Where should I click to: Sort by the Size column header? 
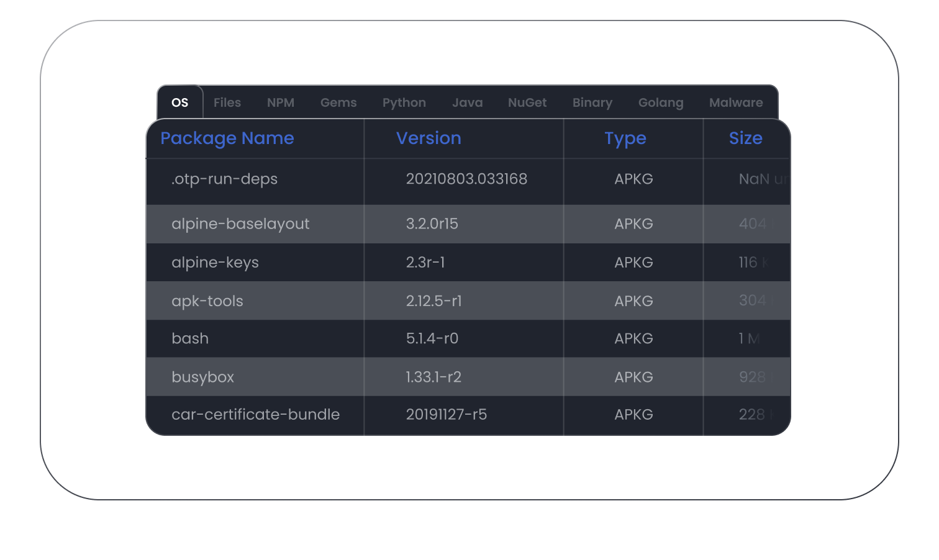pyautogui.click(x=745, y=138)
